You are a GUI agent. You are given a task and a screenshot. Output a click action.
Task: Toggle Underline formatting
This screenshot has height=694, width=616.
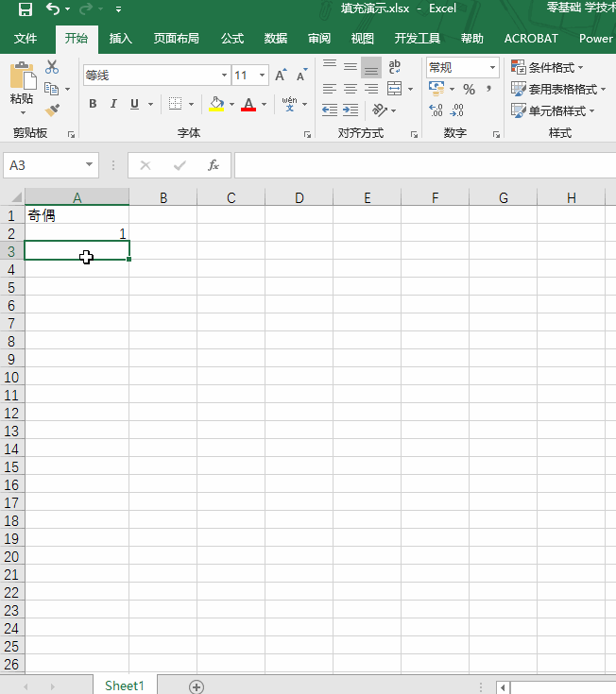[134, 104]
